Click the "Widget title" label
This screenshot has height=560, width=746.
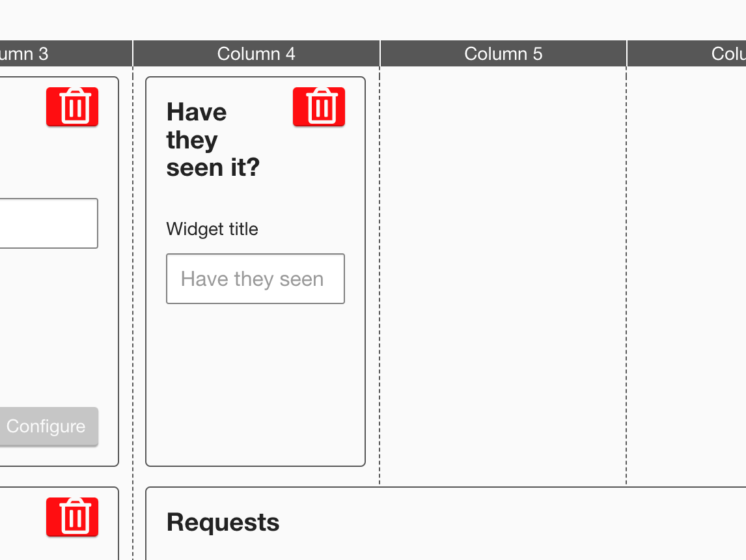click(212, 229)
